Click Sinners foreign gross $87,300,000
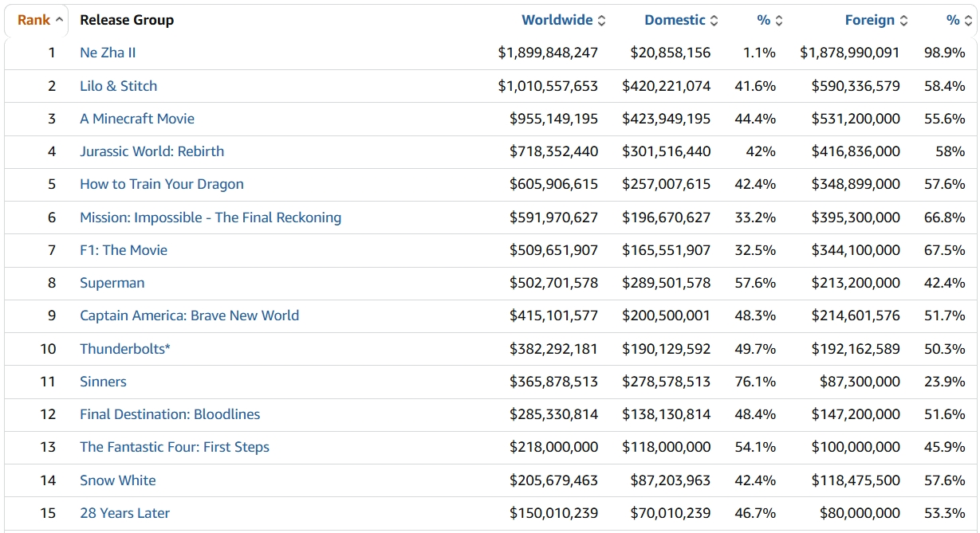 pyautogui.click(x=860, y=382)
